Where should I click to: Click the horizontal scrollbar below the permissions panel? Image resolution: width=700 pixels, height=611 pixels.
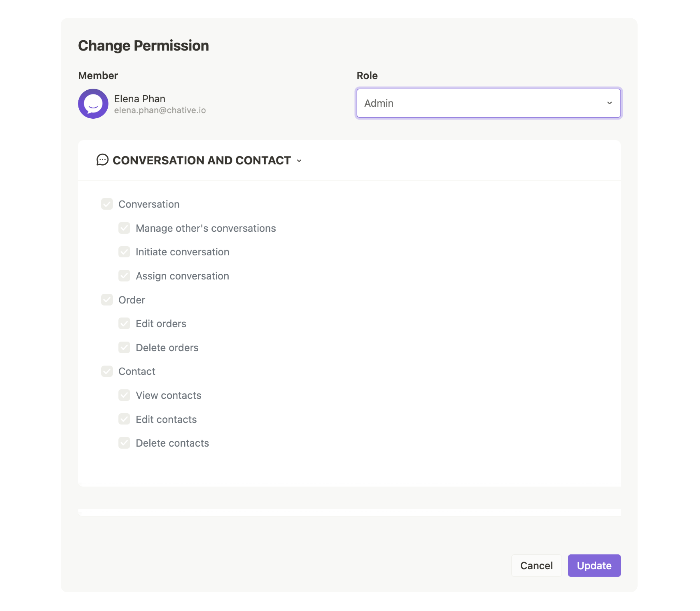[x=349, y=512]
